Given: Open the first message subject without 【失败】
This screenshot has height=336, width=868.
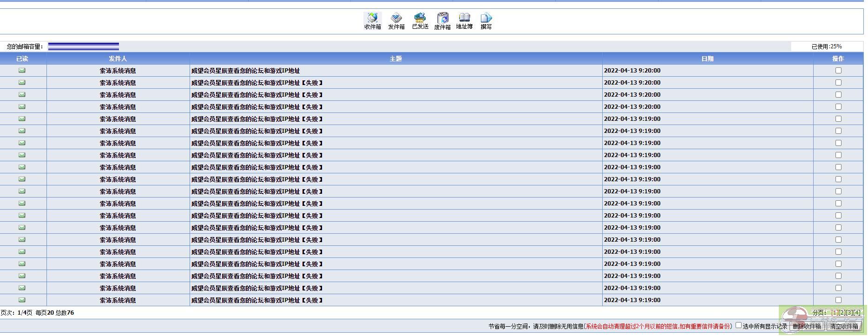Looking at the screenshot, I should pyautogui.click(x=245, y=71).
